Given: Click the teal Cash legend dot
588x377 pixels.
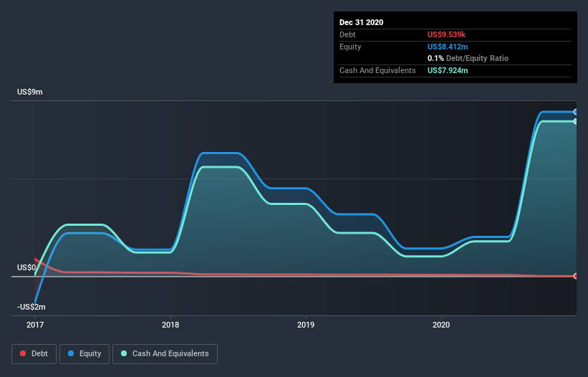Looking at the screenshot, I should point(124,353).
